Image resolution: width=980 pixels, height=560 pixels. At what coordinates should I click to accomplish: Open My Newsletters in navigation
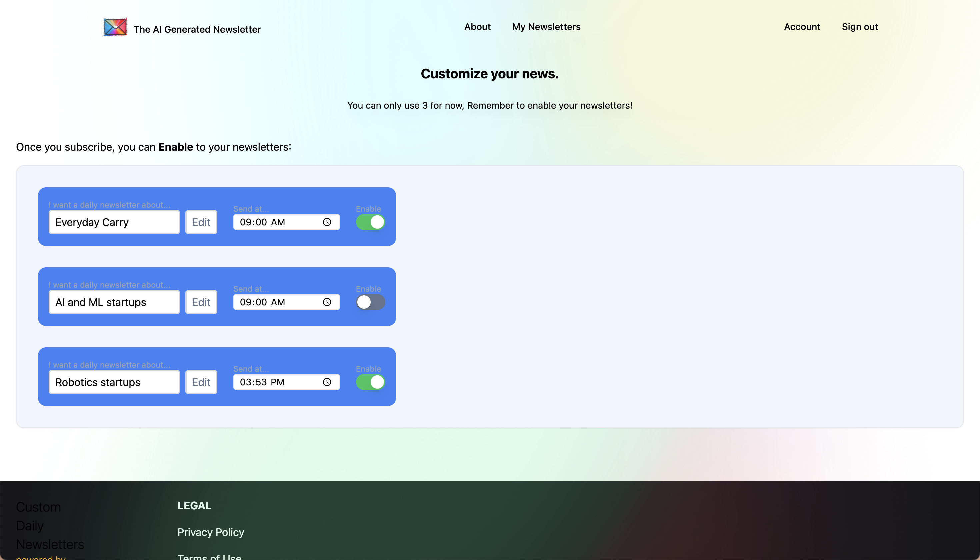pos(546,27)
